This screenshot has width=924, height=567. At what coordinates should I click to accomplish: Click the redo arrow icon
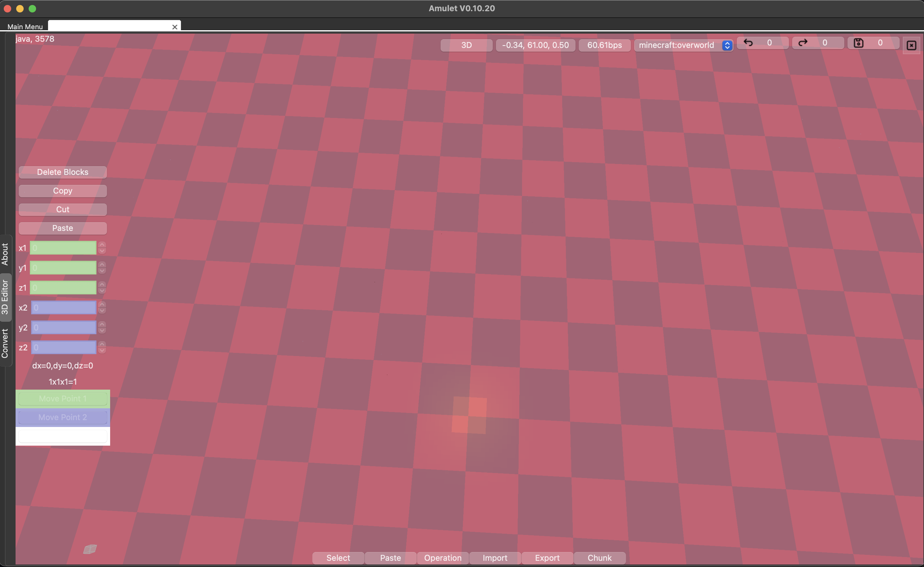point(803,43)
